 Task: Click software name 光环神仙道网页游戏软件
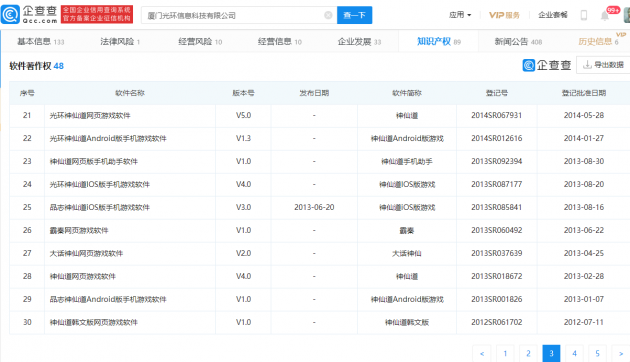[x=90, y=116]
